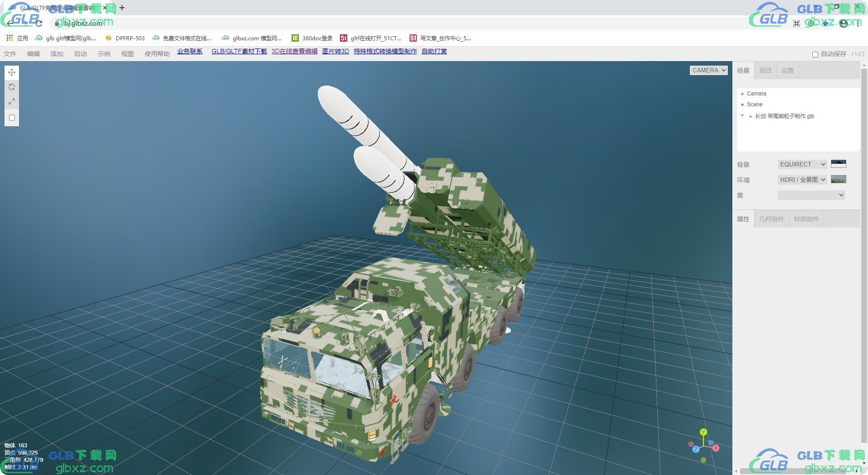Switch to the 设置 tab
Screen dimensions: 868x475
788,71
